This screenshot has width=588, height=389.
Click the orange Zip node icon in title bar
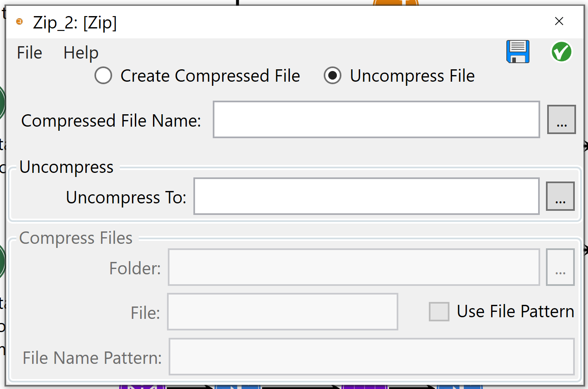tap(19, 21)
